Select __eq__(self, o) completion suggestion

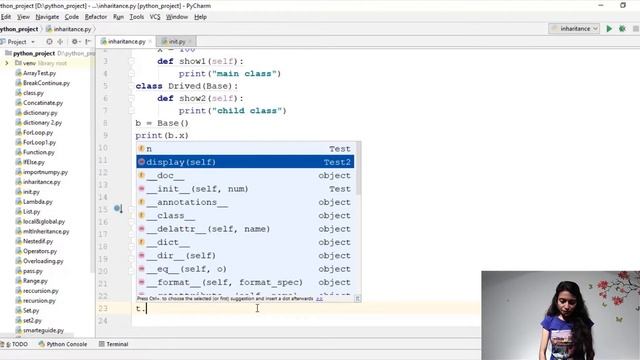245,269
